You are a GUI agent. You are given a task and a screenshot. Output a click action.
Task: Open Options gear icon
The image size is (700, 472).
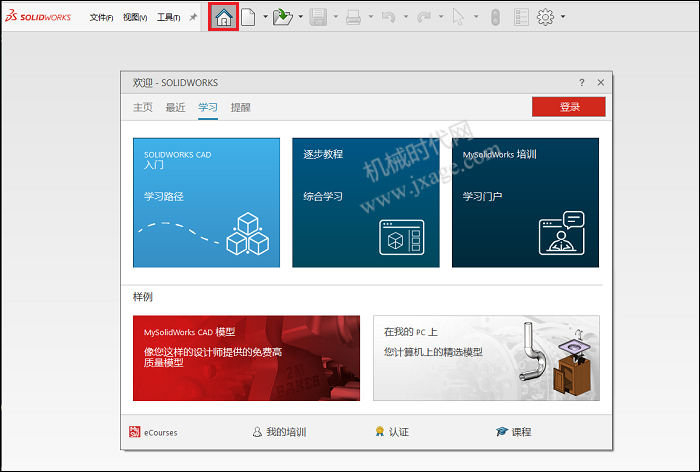coord(545,17)
